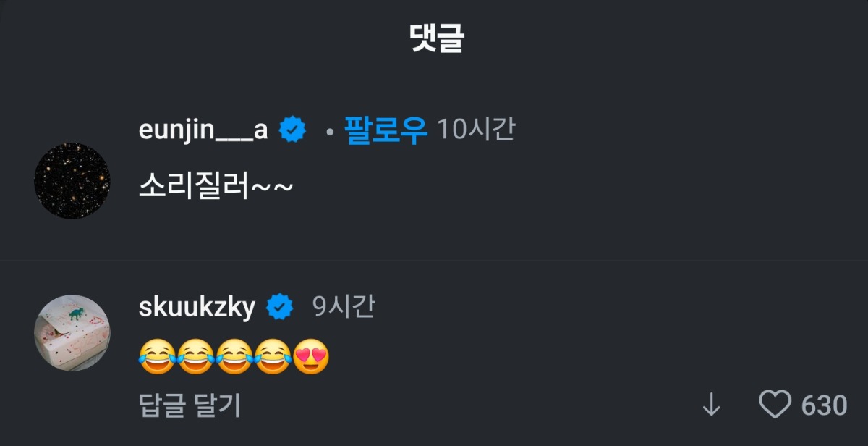This screenshot has width=868, height=446.
Task: Click the verified badge next to eunjin___a
Action: pyautogui.click(x=293, y=130)
